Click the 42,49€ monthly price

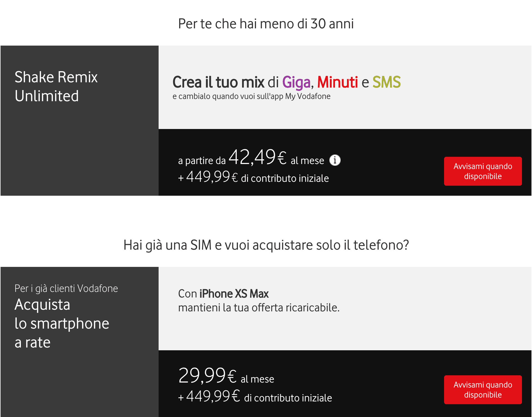click(x=257, y=157)
